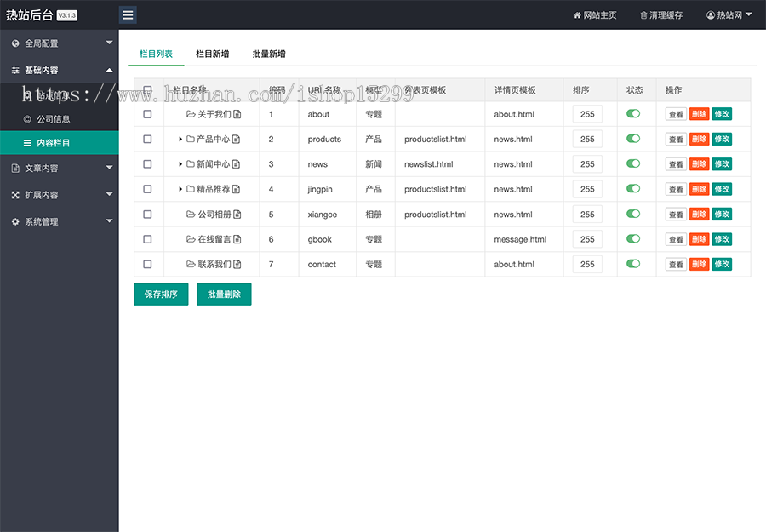Viewport: 766px width, 532px height.
Task: Click 修改 for the gbook row
Action: 722,239
